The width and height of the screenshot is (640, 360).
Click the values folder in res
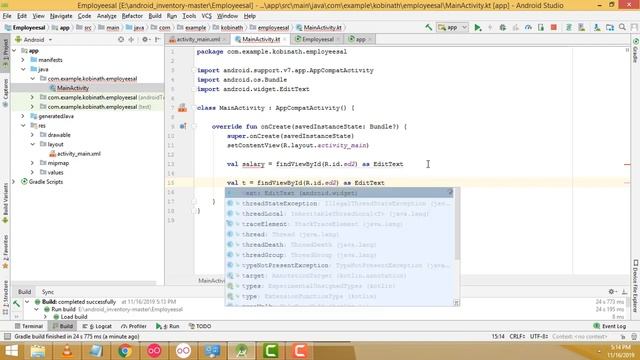point(55,172)
